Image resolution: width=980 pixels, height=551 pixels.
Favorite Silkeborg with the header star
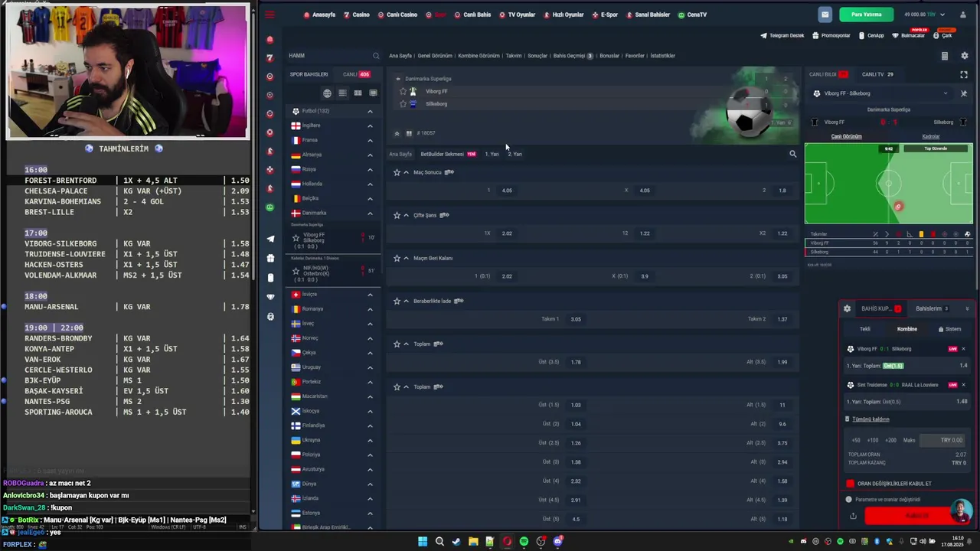click(x=403, y=104)
